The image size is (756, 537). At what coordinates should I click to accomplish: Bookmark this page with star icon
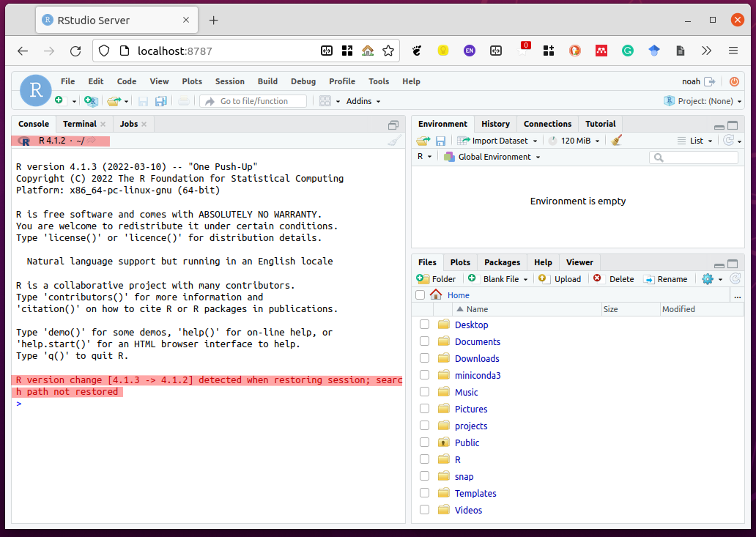(388, 51)
